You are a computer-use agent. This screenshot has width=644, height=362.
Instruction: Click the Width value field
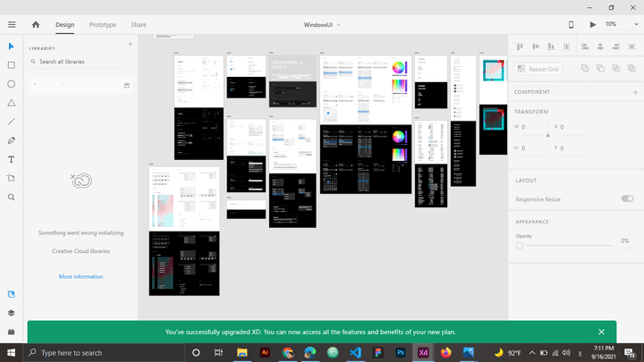pos(533,127)
